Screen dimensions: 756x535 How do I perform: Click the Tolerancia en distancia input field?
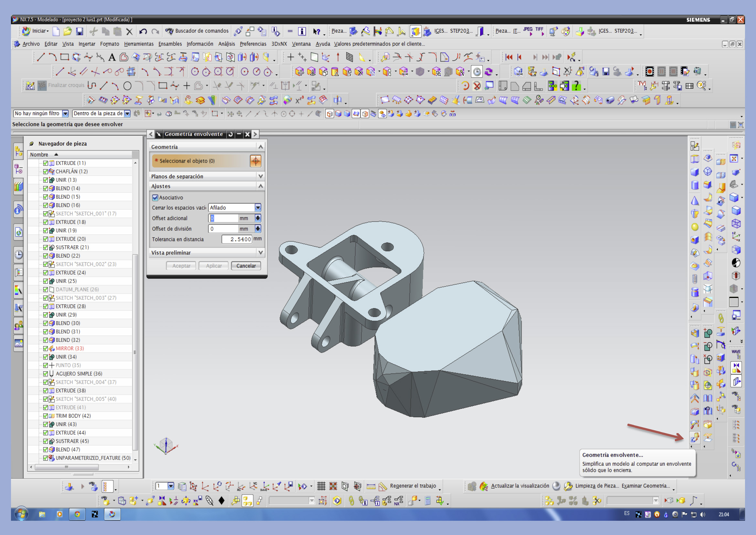237,239
